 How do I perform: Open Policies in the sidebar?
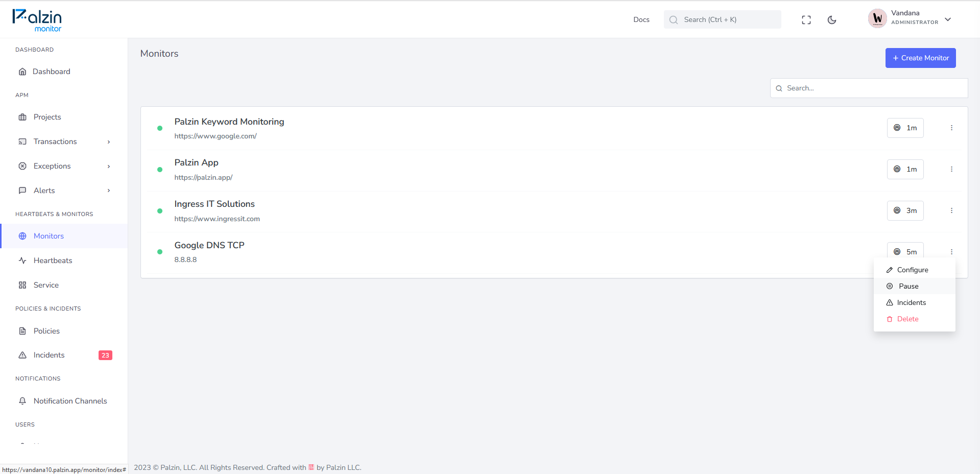click(x=64, y=331)
